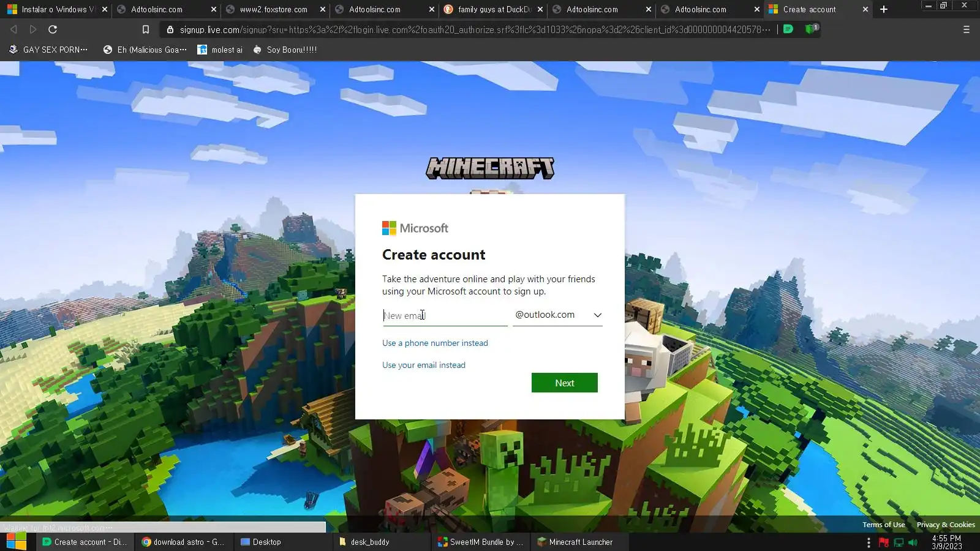
Task: Go back to the previous page
Action: 13,29
